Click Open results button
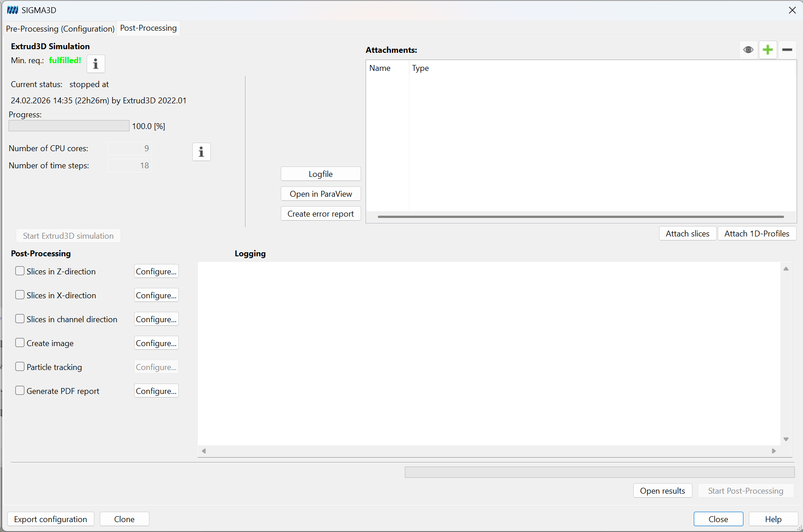Viewport: 803px width, 532px height. point(663,491)
